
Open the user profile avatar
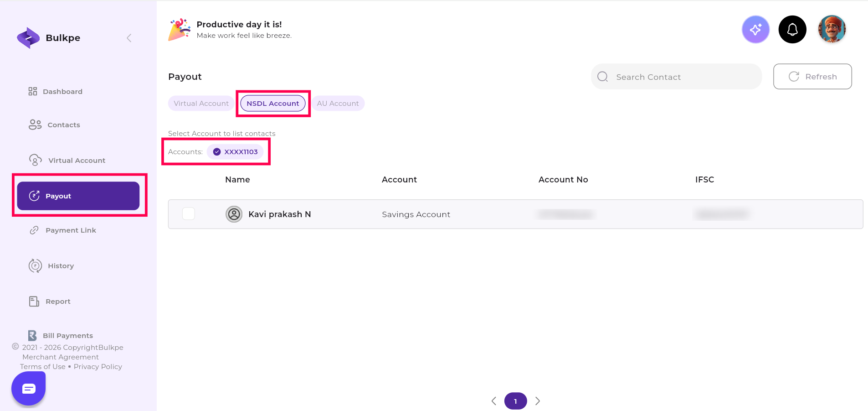coord(832,29)
